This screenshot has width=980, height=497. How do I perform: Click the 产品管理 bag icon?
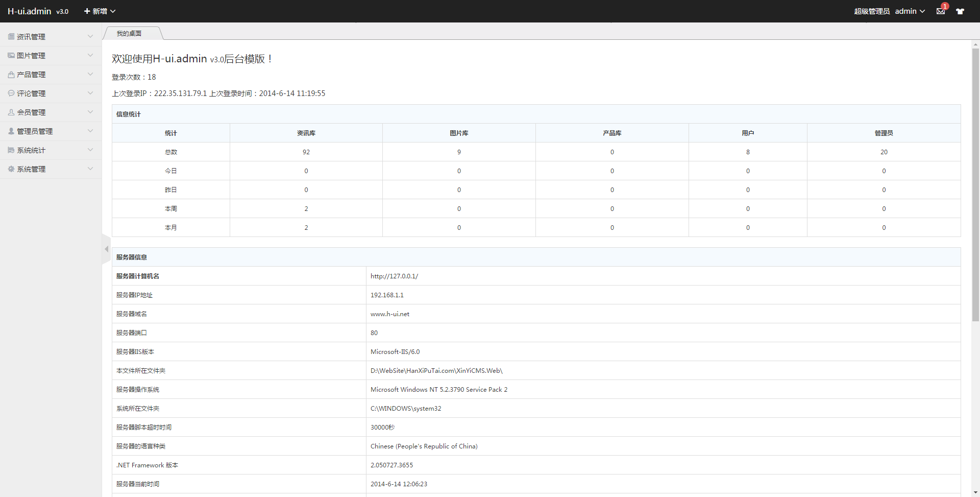tap(11, 75)
